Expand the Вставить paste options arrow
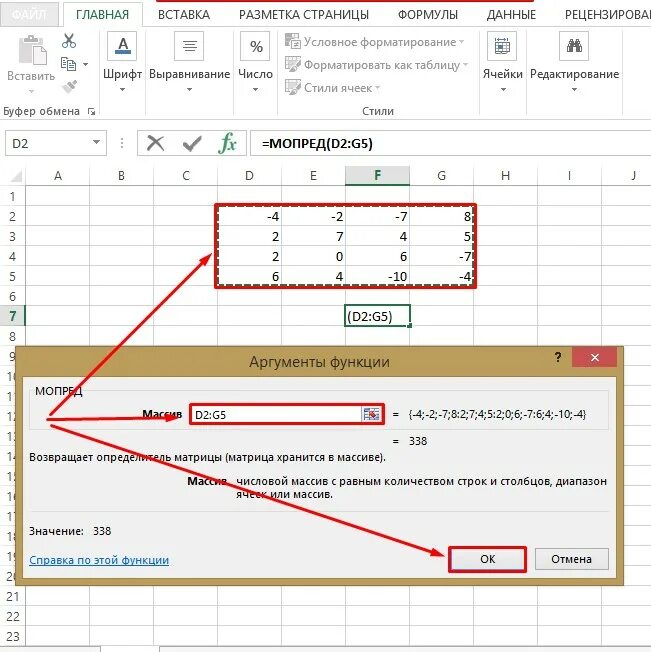Image resolution: width=651 pixels, height=652 pixels. click(32, 91)
